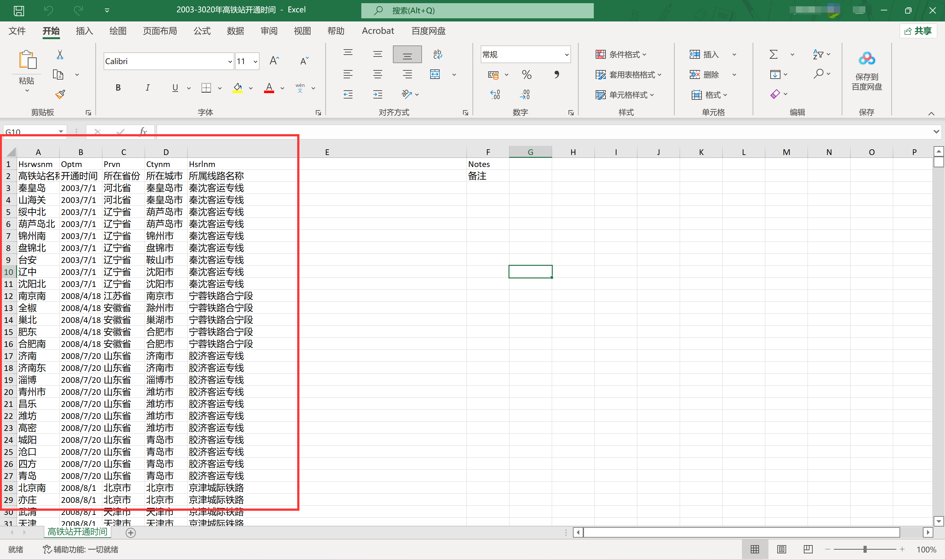Open the number format 常规 dropdown
This screenshot has width=945, height=560.
[566, 55]
